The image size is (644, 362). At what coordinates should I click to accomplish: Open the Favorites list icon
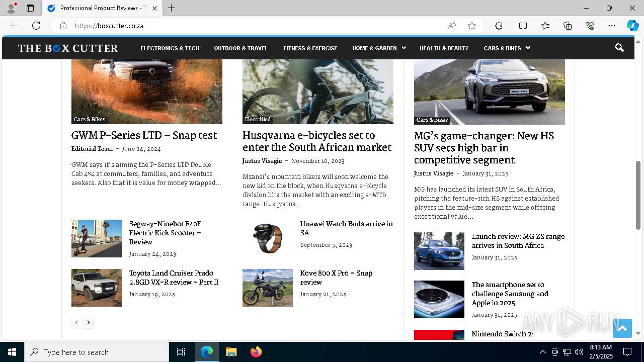tap(545, 26)
